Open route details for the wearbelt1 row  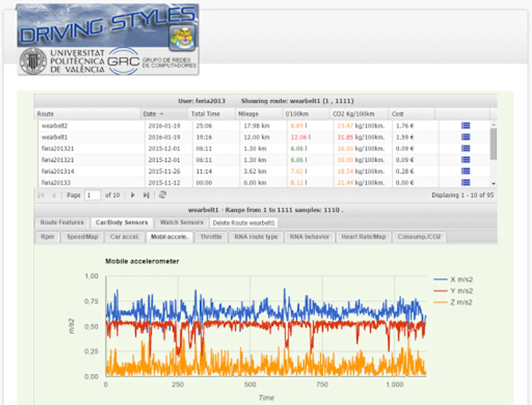(x=464, y=137)
